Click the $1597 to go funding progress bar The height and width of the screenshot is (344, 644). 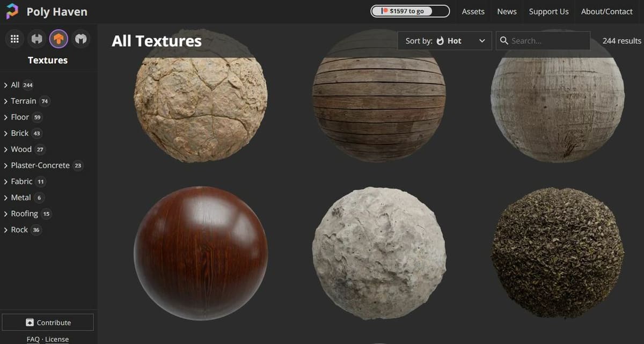(x=410, y=11)
